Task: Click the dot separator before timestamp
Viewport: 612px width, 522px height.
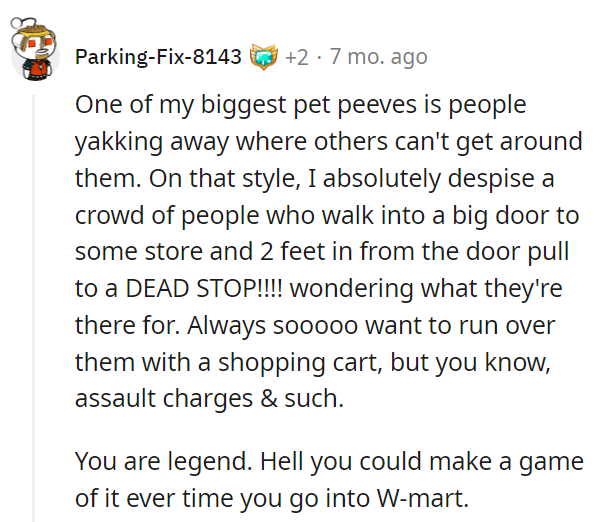Action: [x=319, y=58]
